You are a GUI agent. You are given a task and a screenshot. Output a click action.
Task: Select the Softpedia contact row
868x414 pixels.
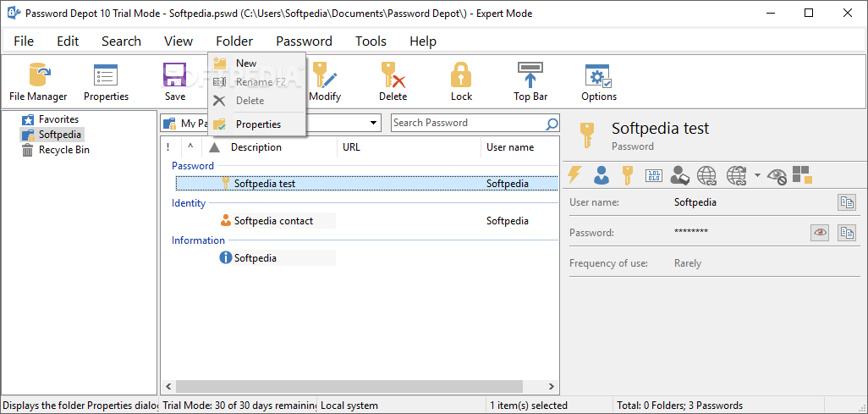(x=367, y=221)
